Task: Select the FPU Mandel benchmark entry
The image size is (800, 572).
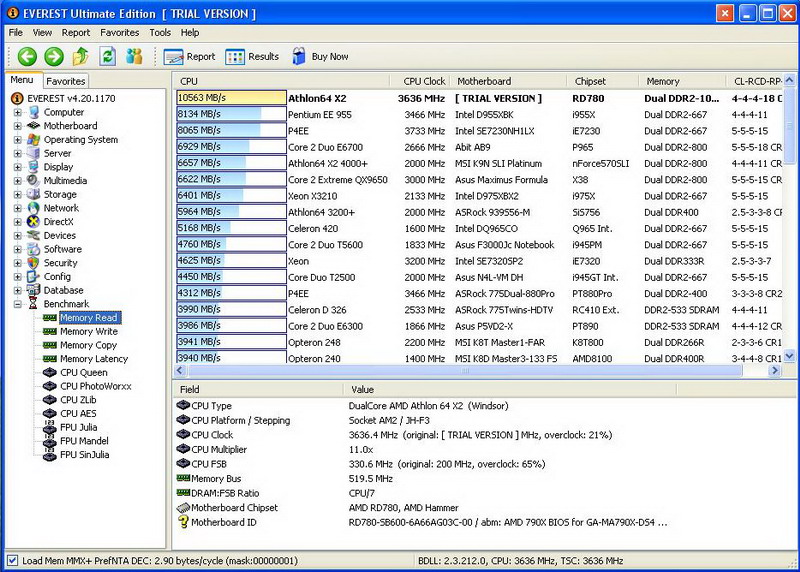Action: coord(85,441)
